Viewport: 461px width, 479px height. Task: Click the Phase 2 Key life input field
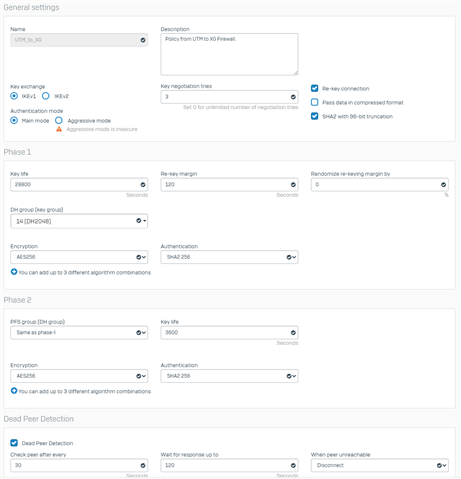tap(229, 332)
